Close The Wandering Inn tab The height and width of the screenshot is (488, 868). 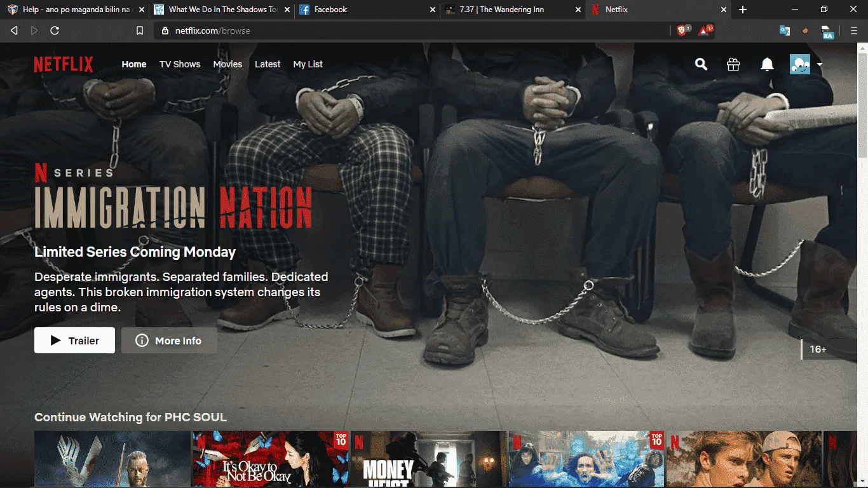578,10
